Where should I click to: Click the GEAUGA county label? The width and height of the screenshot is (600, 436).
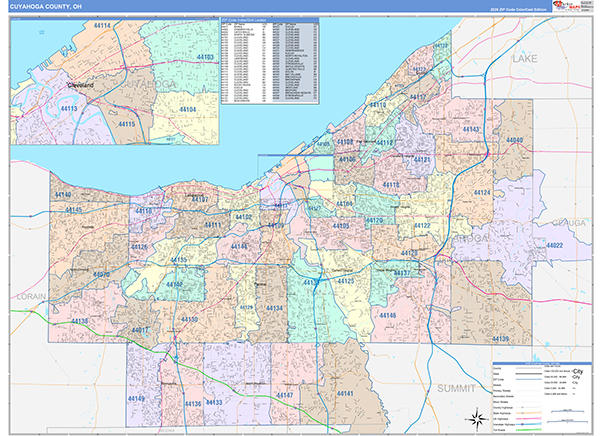coord(569,223)
